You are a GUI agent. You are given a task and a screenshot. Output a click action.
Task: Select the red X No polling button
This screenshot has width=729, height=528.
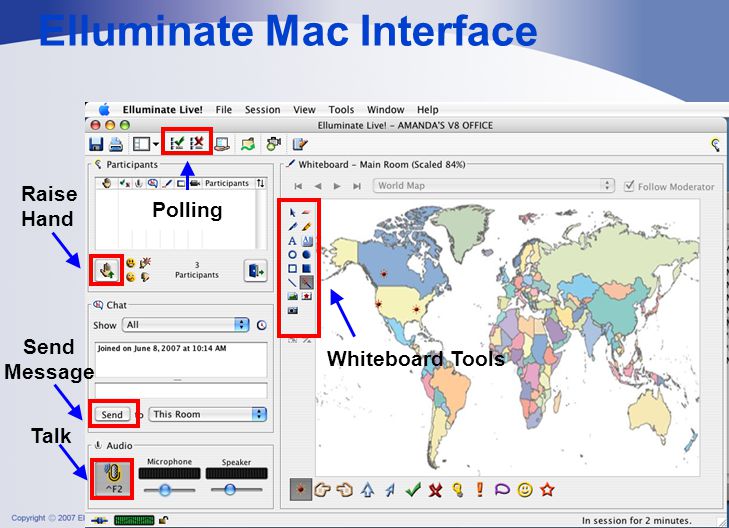198,143
